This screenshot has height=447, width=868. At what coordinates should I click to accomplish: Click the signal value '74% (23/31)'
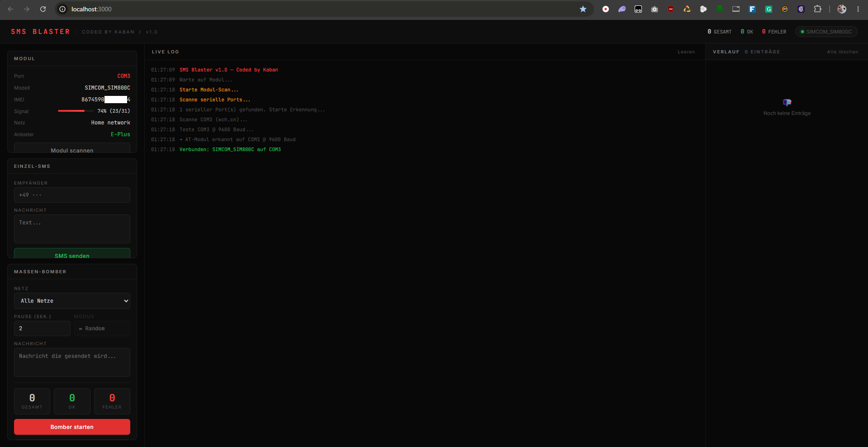(x=114, y=111)
